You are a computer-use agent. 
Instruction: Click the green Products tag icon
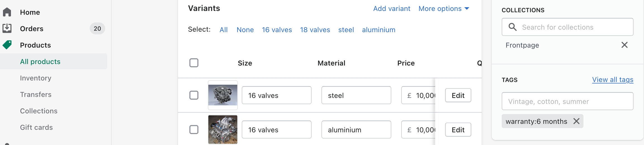click(x=7, y=45)
